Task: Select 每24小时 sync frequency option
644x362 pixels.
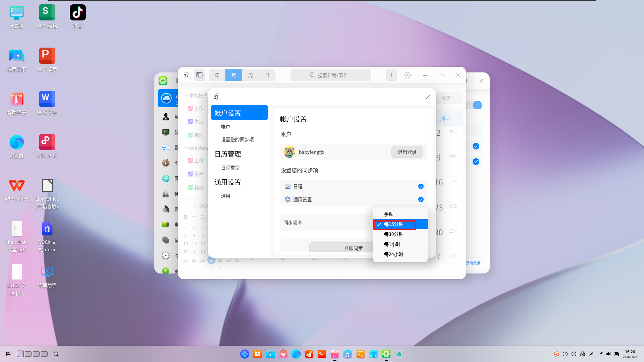Action: point(400,254)
